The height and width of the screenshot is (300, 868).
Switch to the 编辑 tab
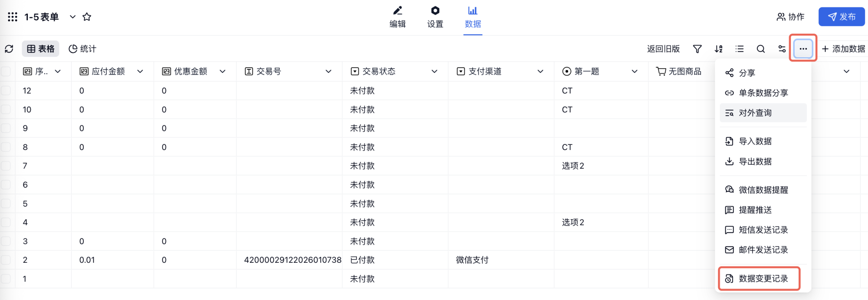click(x=398, y=17)
